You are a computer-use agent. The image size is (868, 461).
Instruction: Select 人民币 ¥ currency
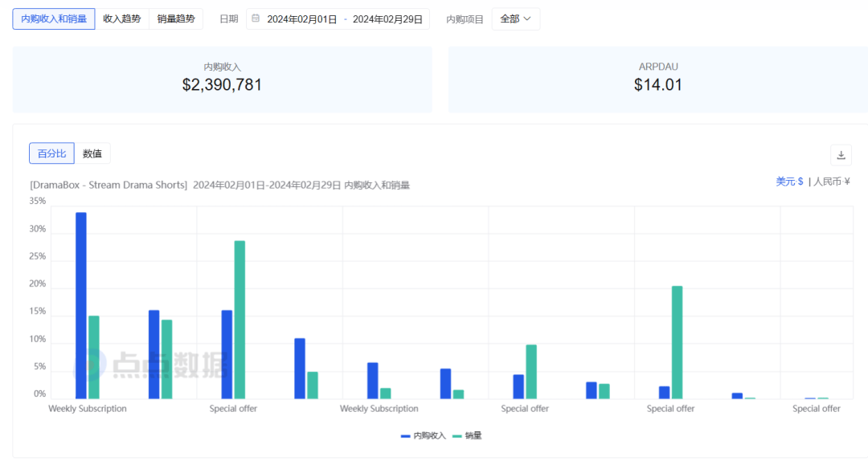point(831,182)
